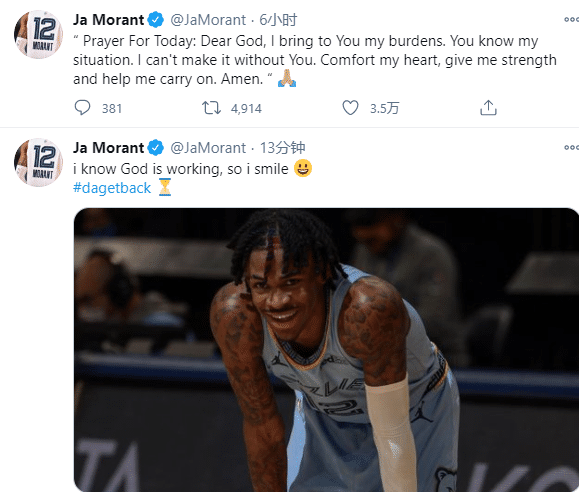Click the 381 reply count
The width and height of the screenshot is (579, 492).
(x=112, y=109)
